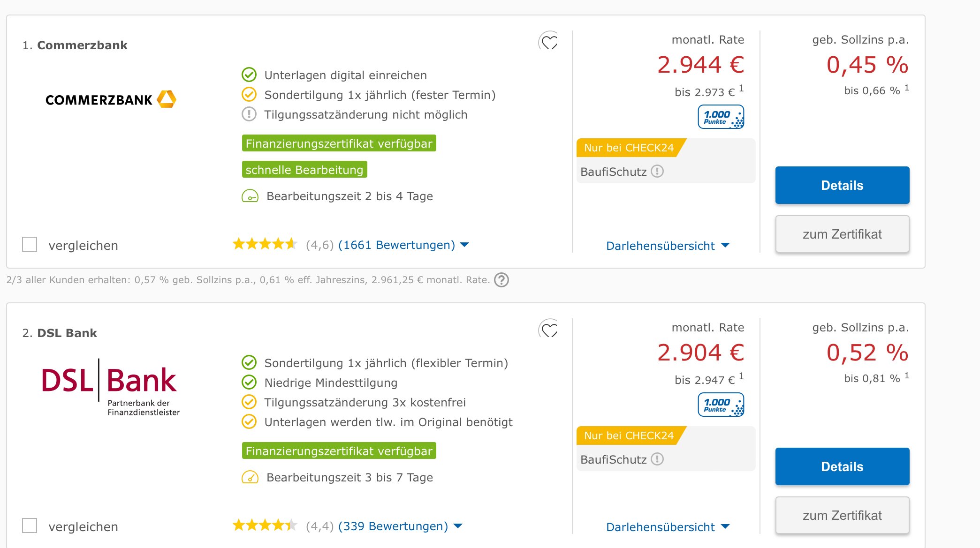The height and width of the screenshot is (548, 980).
Task: Click the 1.000 Punkte badge for DSL Bank
Action: click(x=721, y=405)
